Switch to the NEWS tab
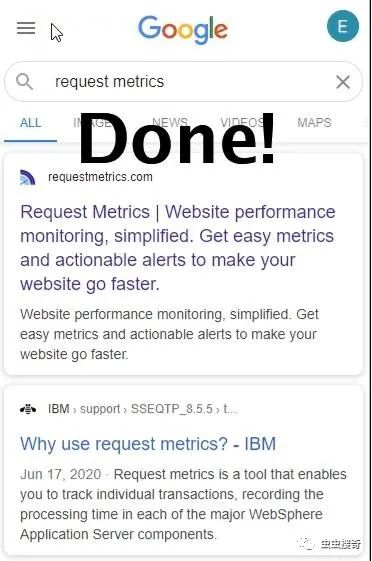The width and height of the screenshot is (372, 561). point(170,123)
